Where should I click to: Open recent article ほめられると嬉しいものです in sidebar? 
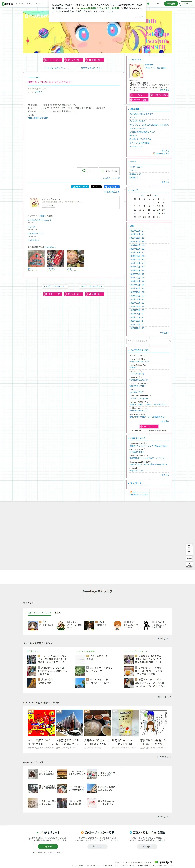click(141, 114)
